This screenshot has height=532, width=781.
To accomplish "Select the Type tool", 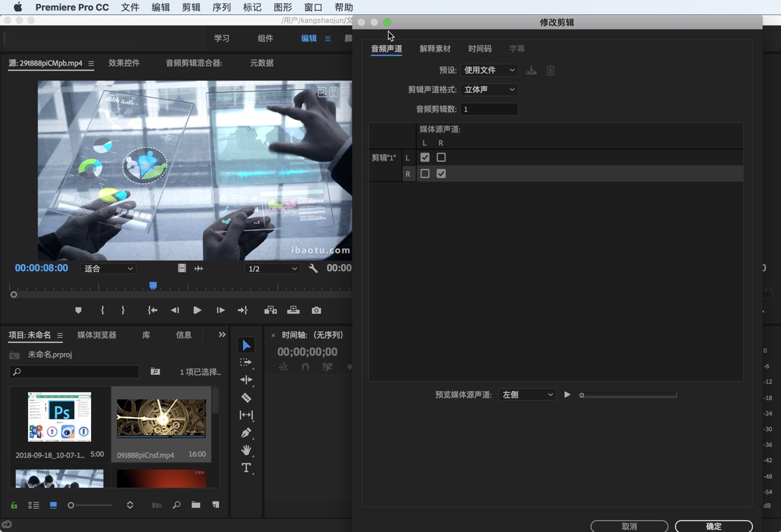I will pos(246,468).
